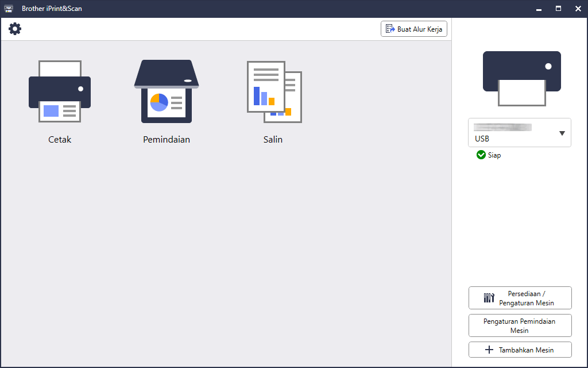Click the Siap status text
The height and width of the screenshot is (368, 588).
[494, 155]
